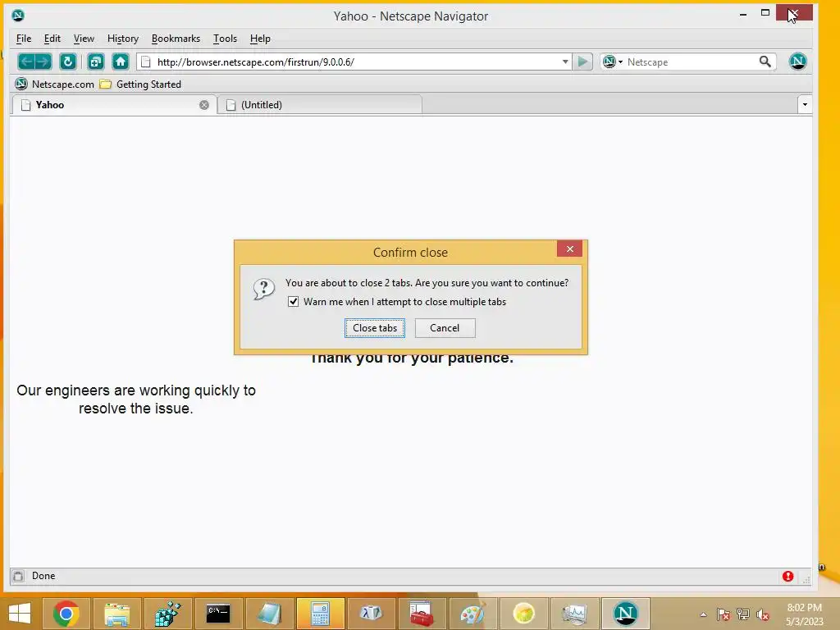Open the Action Center flag in the system tray
The image size is (840, 630).
(724, 614)
